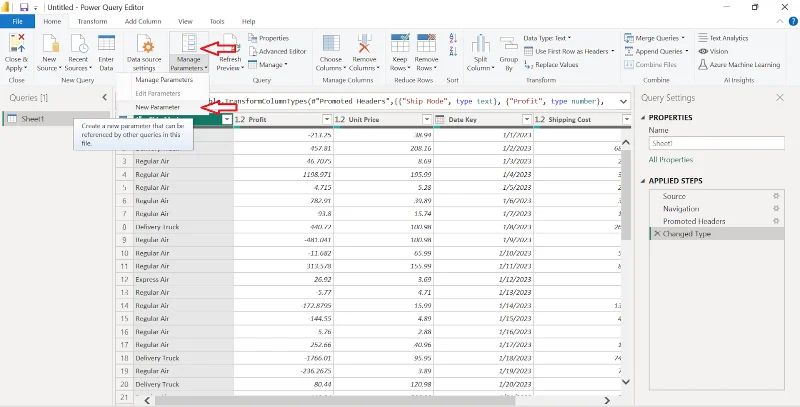Image resolution: width=800 pixels, height=407 pixels.
Task: Open Azure Machine Learning
Action: 739,65
